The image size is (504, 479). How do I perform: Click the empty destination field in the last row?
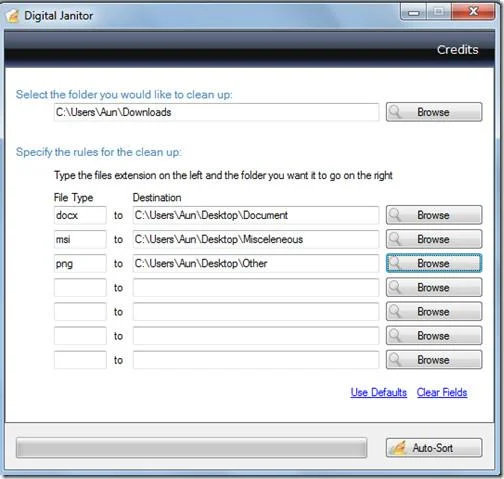pos(256,360)
